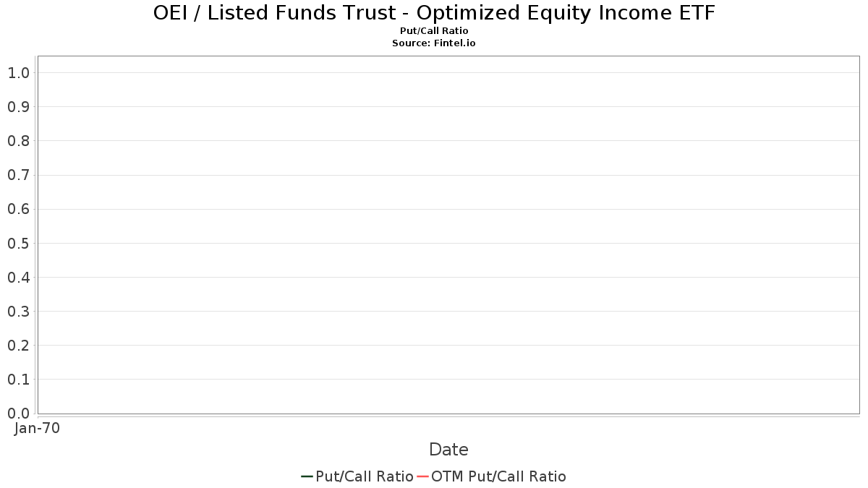
Task: Toggle the Put/Call Ratio legend label
Action: [365, 476]
